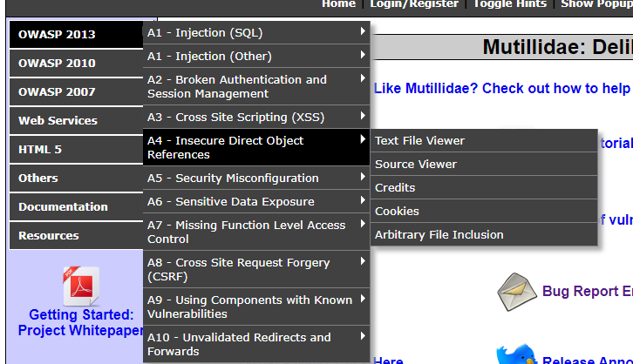The height and width of the screenshot is (364, 633).
Task: Choose A10 - Unvalidated Redirects and Forwards
Action: point(256,344)
